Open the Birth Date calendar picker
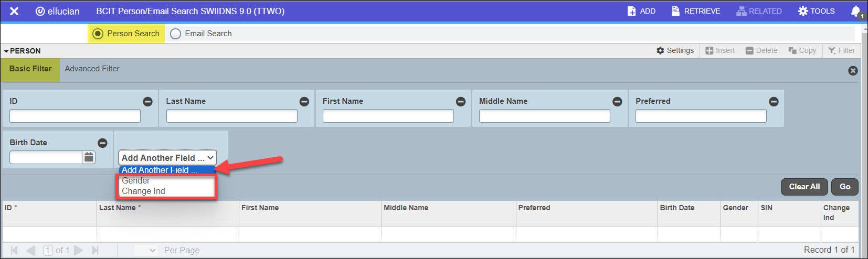The image size is (868, 259). pos(89,157)
